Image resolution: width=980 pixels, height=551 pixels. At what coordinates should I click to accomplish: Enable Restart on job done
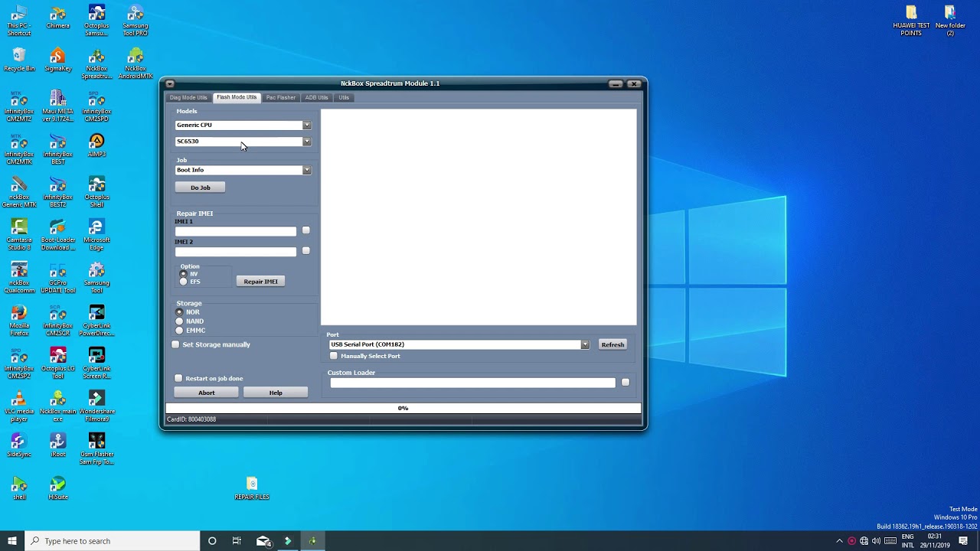click(178, 378)
